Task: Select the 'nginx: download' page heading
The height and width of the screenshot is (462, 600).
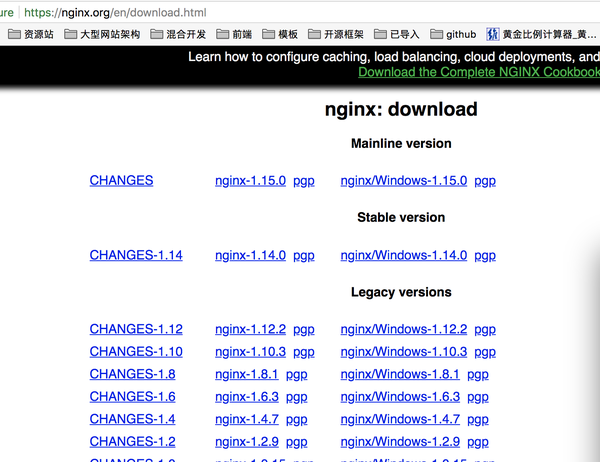Action: pyautogui.click(x=401, y=110)
